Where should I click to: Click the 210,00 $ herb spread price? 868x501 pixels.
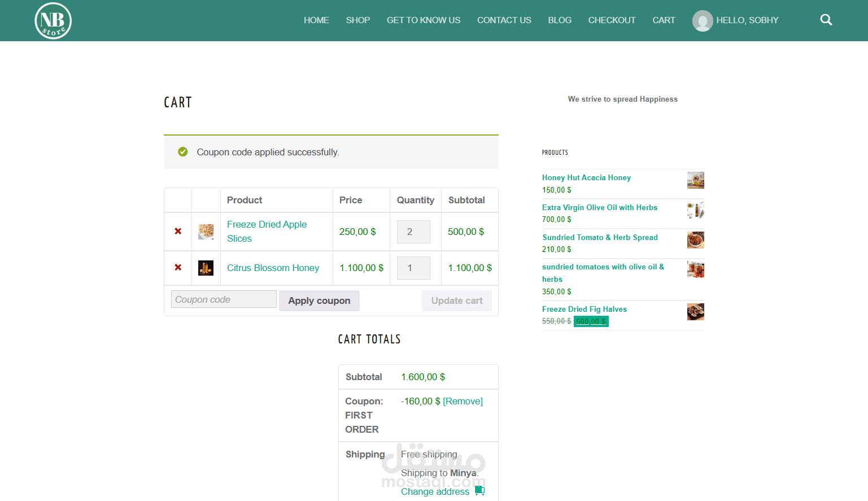coord(557,249)
